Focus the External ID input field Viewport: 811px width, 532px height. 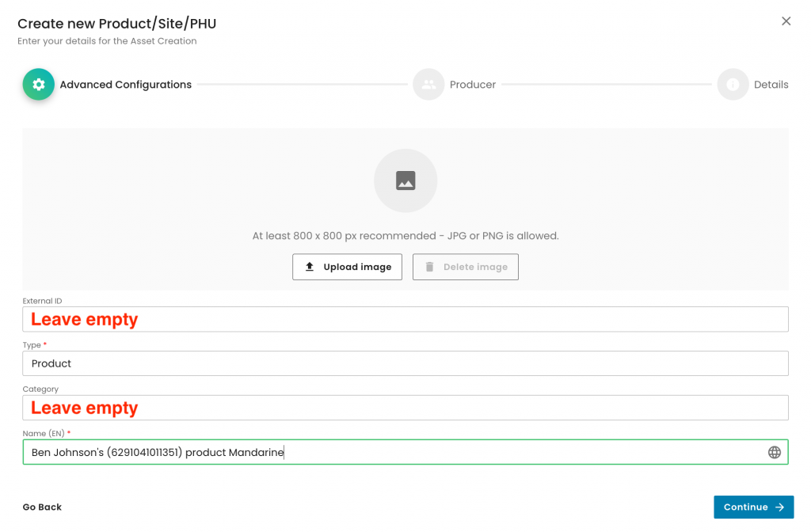coord(405,319)
